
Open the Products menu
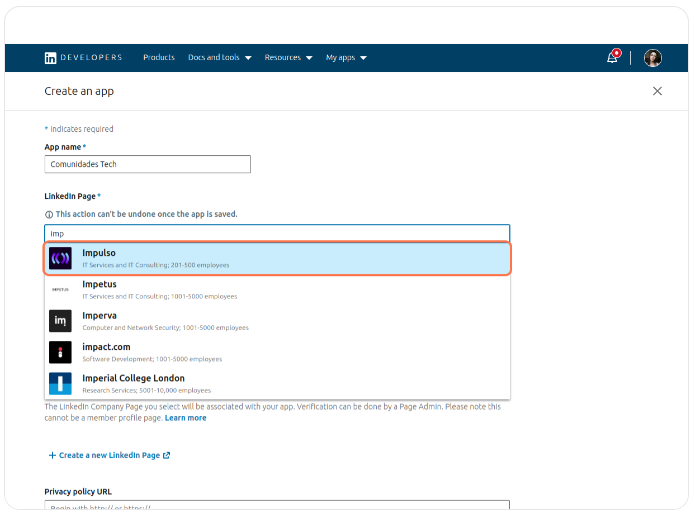[159, 58]
